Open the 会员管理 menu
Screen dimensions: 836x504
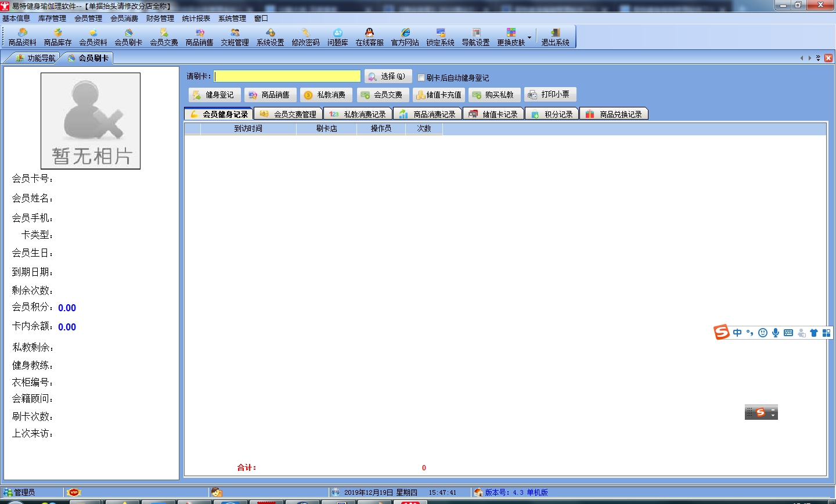tap(88, 19)
